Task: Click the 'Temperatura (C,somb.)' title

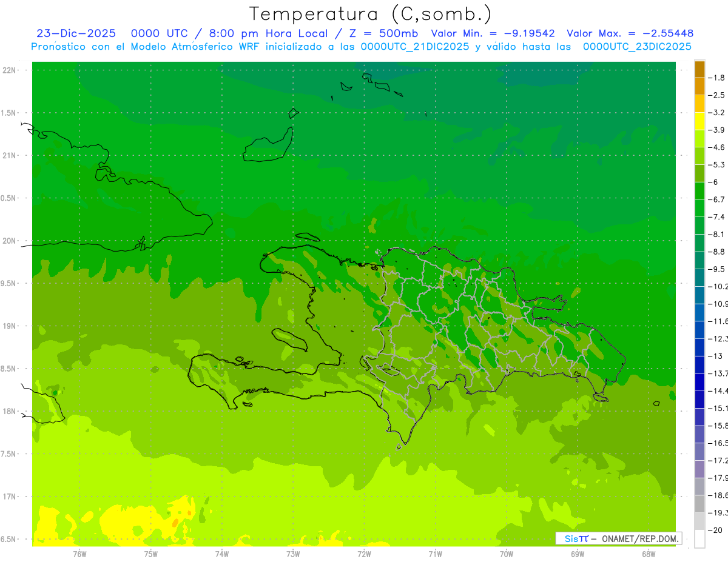Action: click(370, 14)
